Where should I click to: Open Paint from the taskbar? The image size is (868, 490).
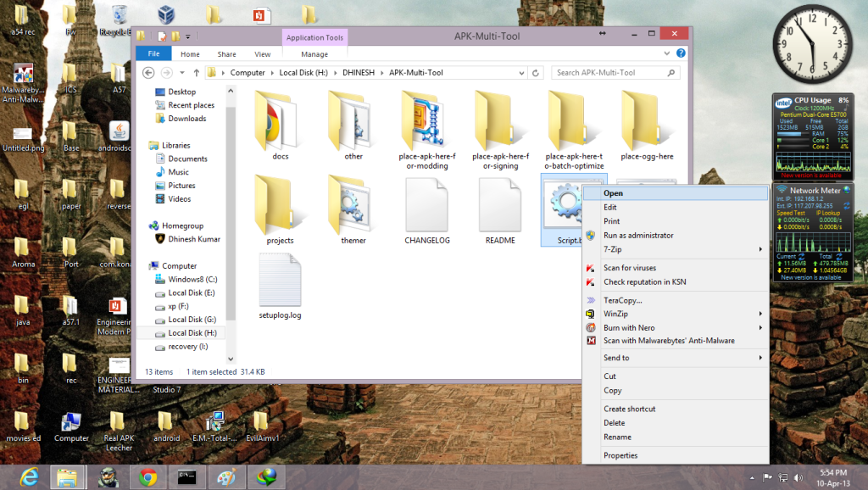(x=225, y=477)
